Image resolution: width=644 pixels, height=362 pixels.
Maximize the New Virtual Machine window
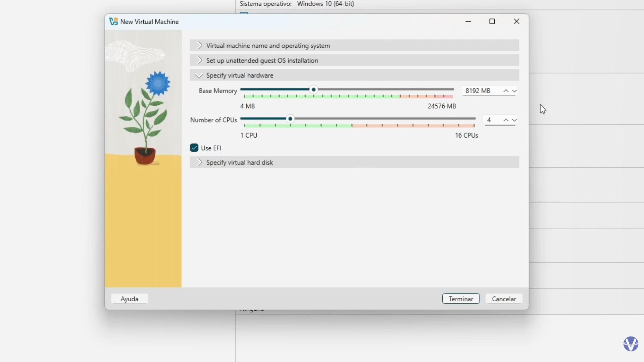[492, 21]
